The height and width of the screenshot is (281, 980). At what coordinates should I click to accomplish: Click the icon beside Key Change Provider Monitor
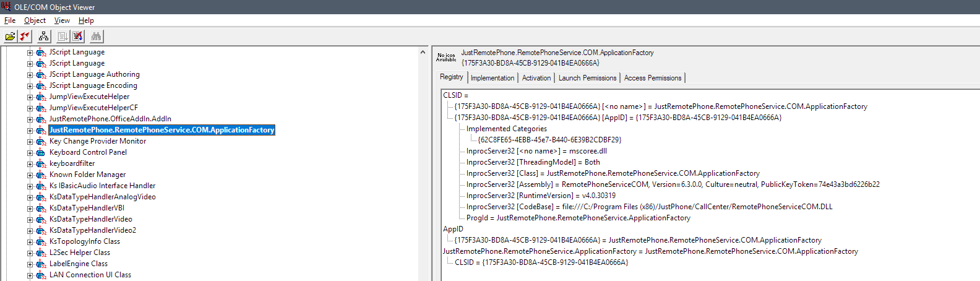coord(41,142)
